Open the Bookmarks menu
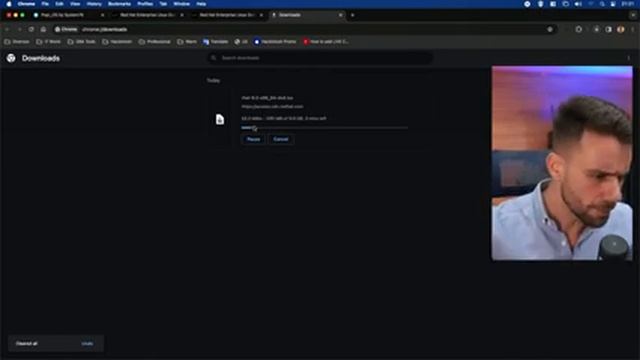 (119, 4)
